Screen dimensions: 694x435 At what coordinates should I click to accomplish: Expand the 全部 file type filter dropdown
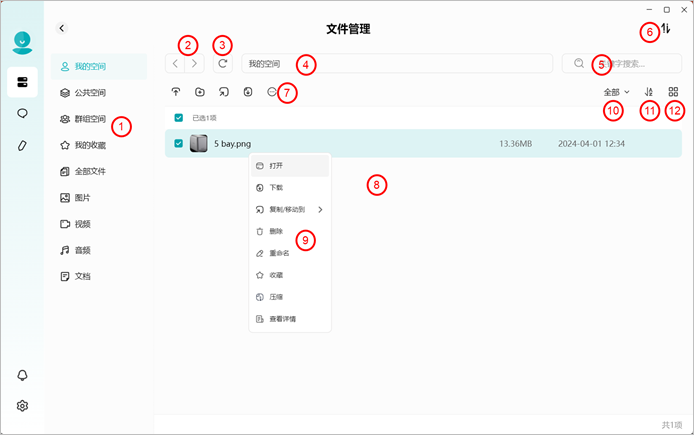point(617,92)
